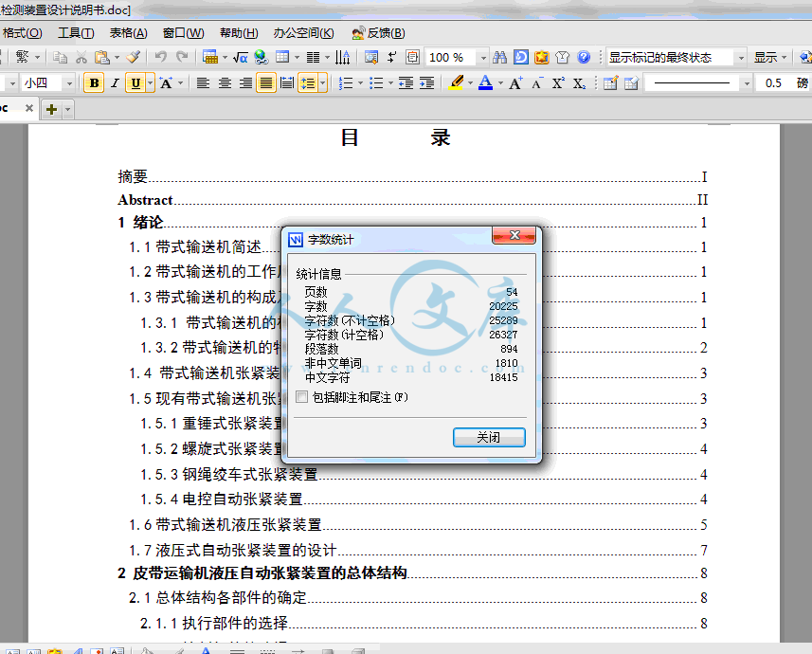Insert an equation with the √α icon
812x654 pixels.
(240, 57)
